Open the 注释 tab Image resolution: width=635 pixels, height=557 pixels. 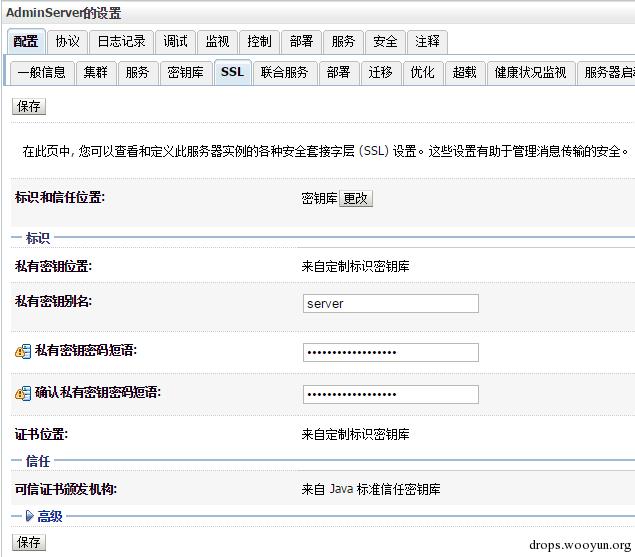coord(428,41)
